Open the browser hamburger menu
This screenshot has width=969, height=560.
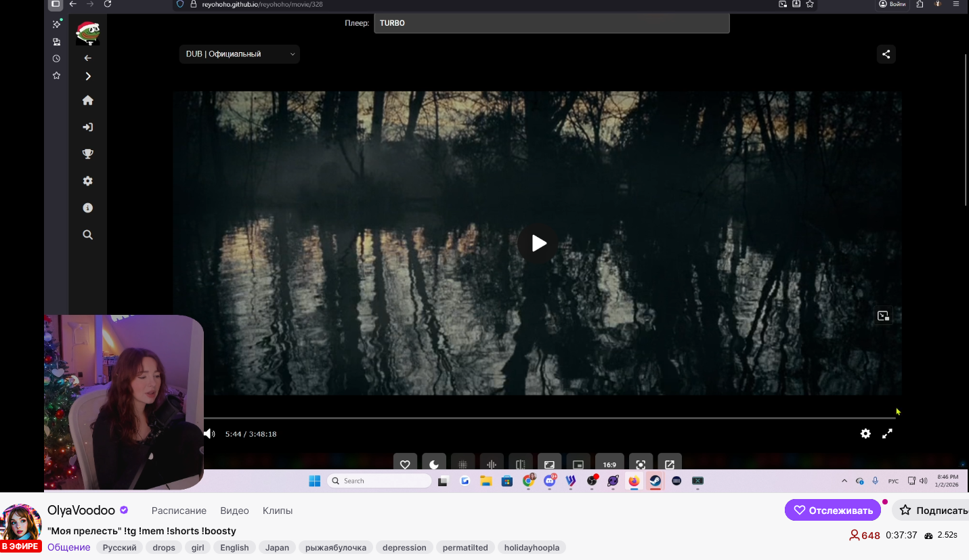coord(956,4)
